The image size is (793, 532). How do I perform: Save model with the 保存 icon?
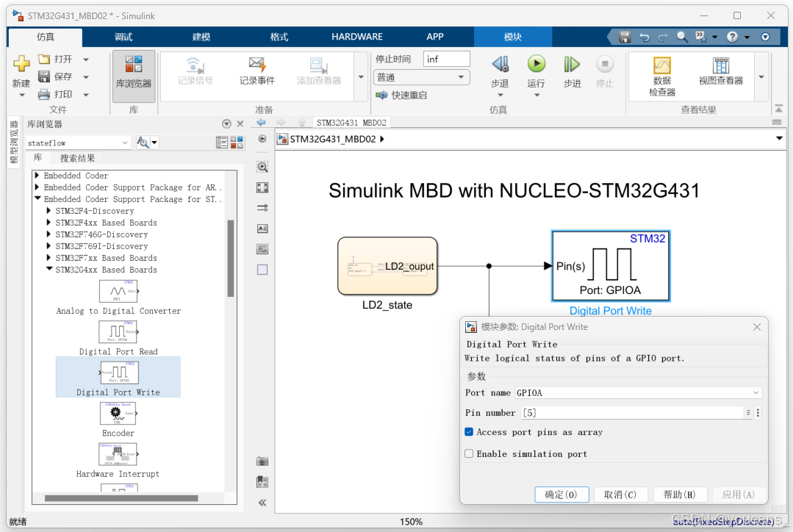(44, 76)
